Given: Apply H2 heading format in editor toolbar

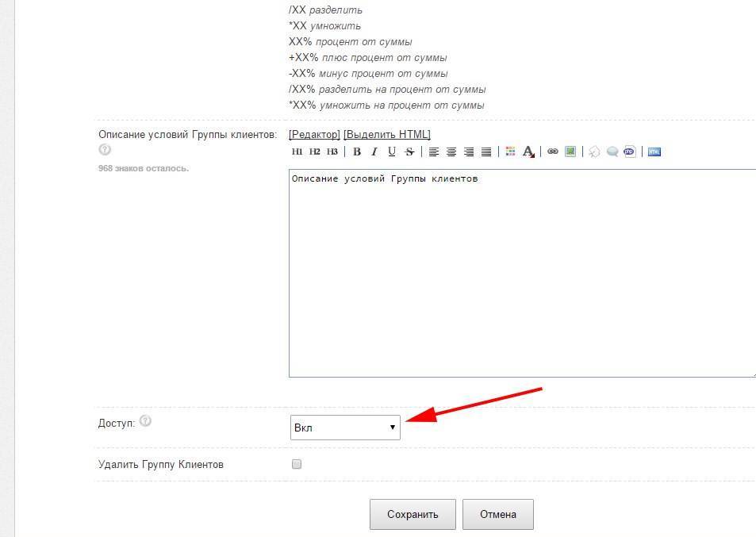Looking at the screenshot, I should coord(315,152).
